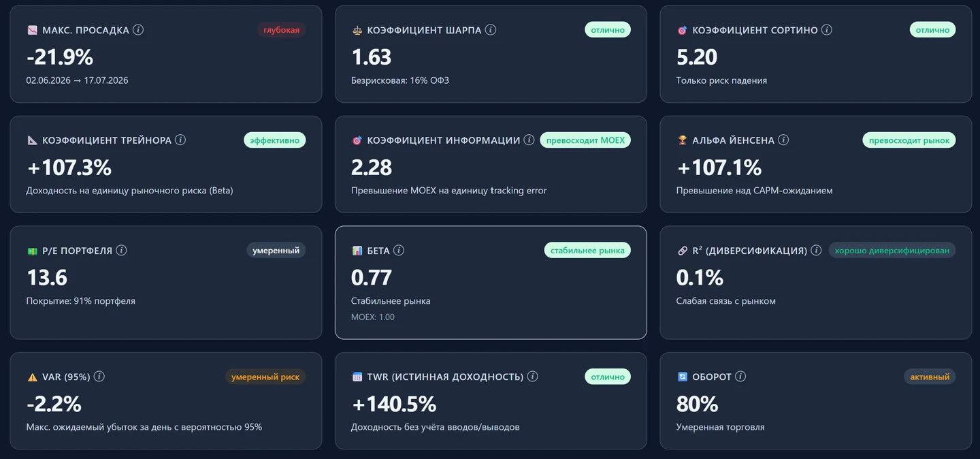Click info icon next to VAR (95%)
The width and height of the screenshot is (980, 459).
(x=99, y=377)
